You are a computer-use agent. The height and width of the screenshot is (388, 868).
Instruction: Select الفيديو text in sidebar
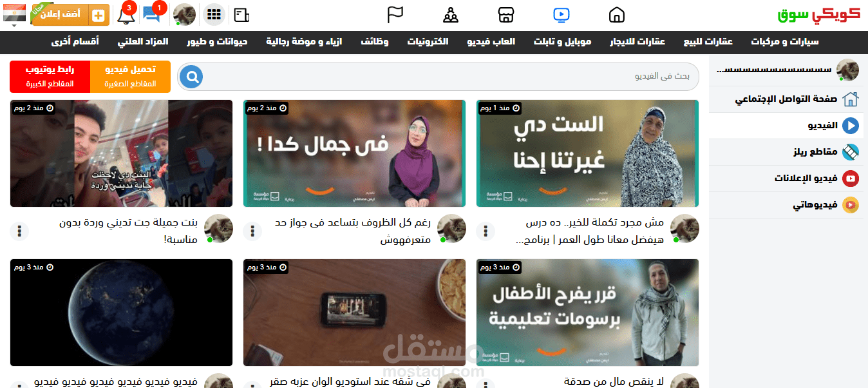click(824, 126)
